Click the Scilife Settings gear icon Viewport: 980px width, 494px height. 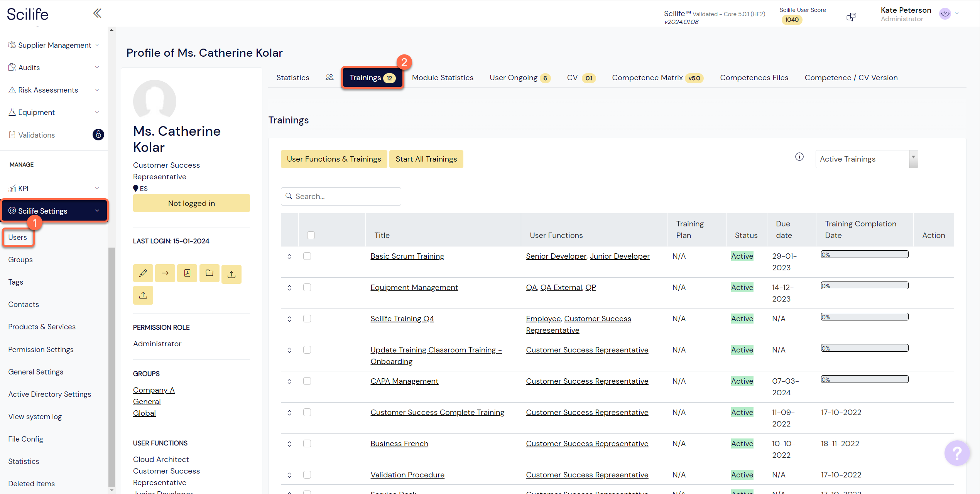click(x=12, y=211)
